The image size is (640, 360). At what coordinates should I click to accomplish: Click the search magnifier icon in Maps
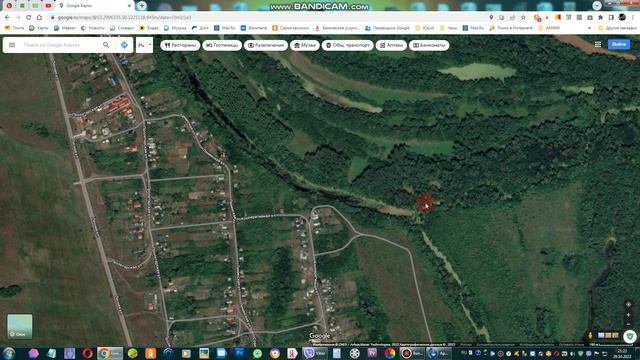106,45
